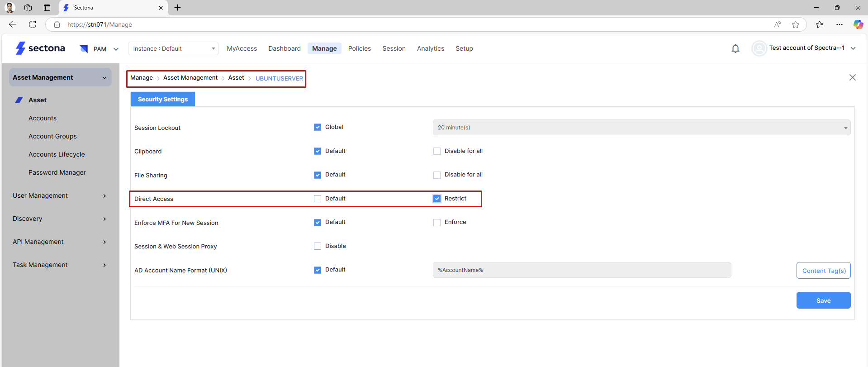
Task: Check the MFA Enforce checkbox
Action: coord(437,222)
